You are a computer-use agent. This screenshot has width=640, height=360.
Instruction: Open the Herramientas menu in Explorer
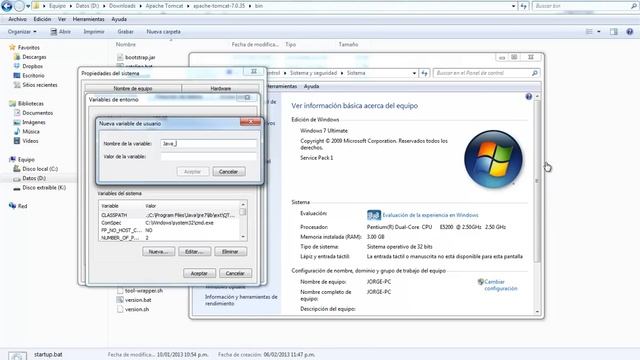coord(89,19)
